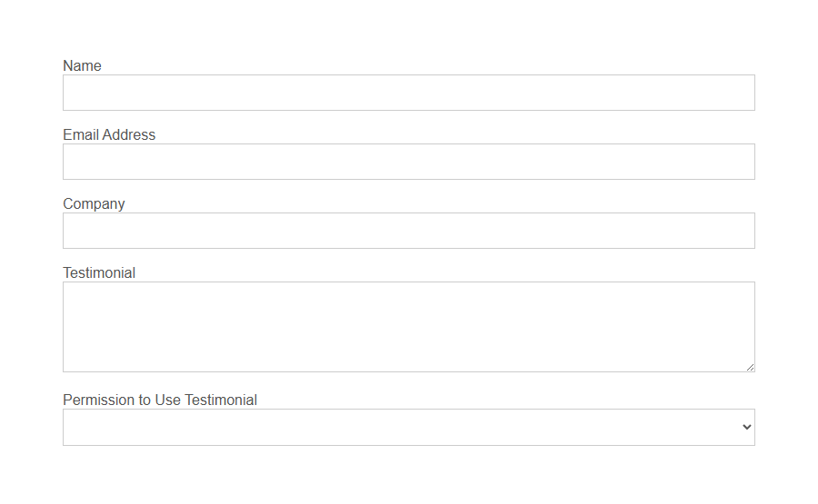
Task: Place cursor in the box under Name
Action: 408,93
